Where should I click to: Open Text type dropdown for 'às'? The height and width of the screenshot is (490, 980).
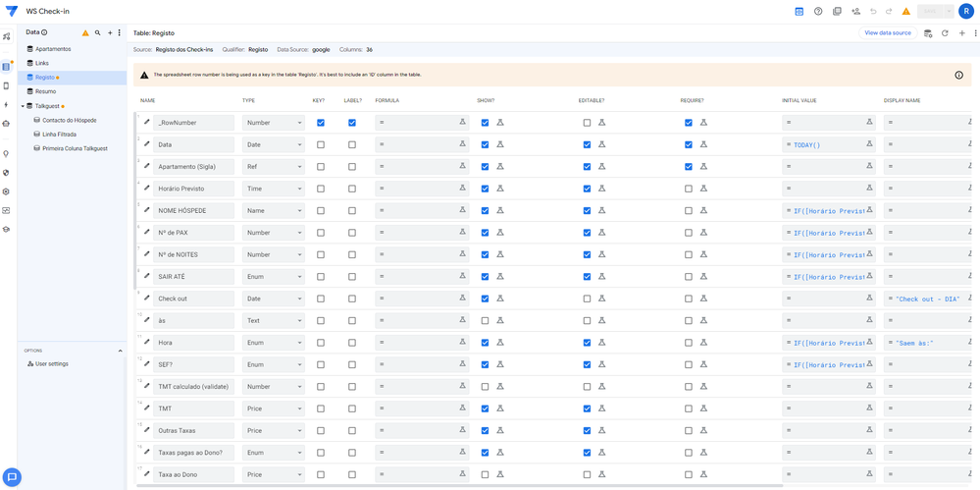pos(273,320)
